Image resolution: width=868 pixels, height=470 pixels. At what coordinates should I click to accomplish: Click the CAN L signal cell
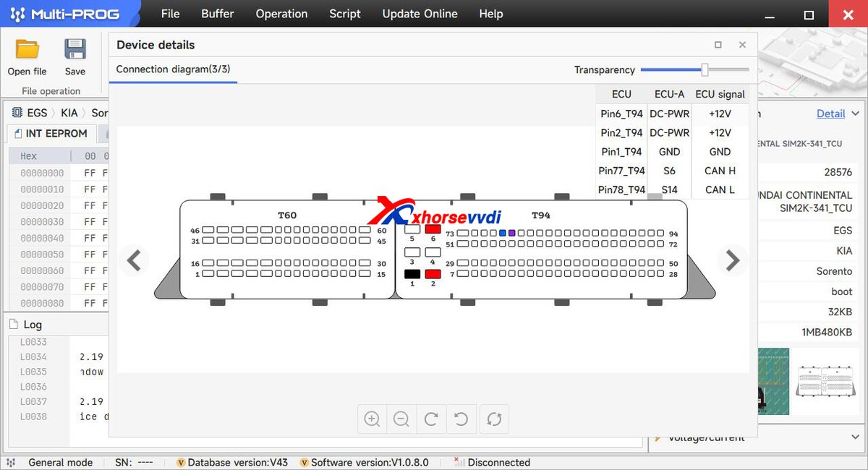(720, 189)
